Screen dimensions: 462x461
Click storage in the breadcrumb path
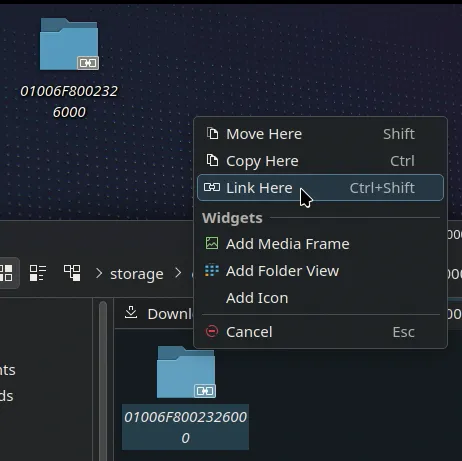click(137, 274)
